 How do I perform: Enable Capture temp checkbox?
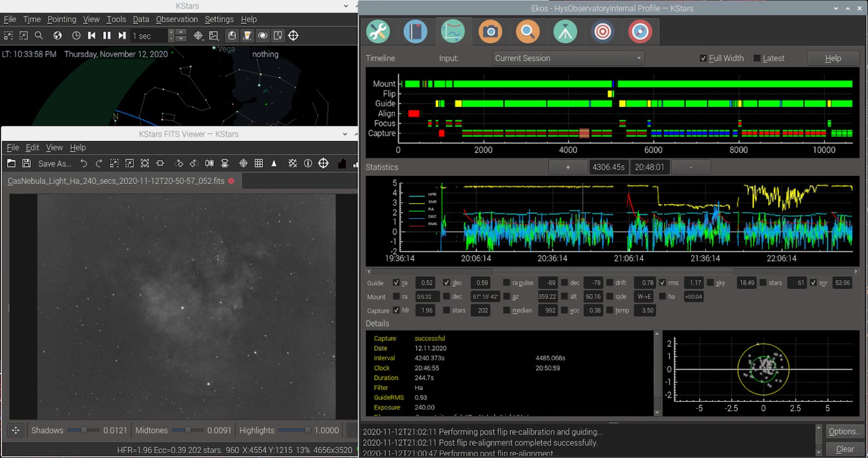point(610,310)
